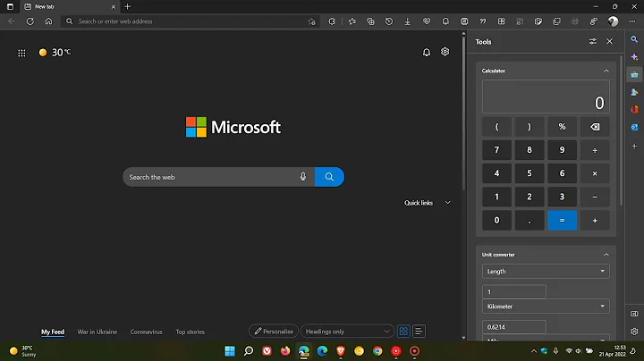Click calculator equals button
The image size is (644, 361).
click(x=562, y=221)
